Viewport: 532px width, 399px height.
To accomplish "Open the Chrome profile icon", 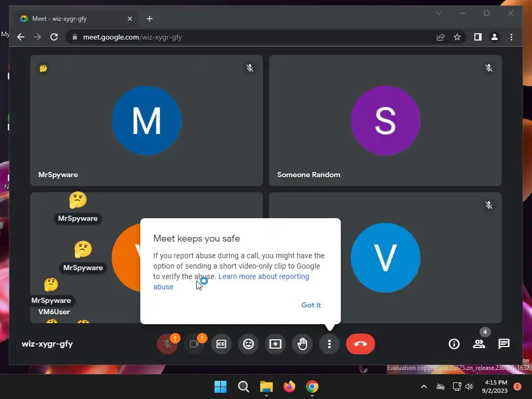I will click(495, 37).
